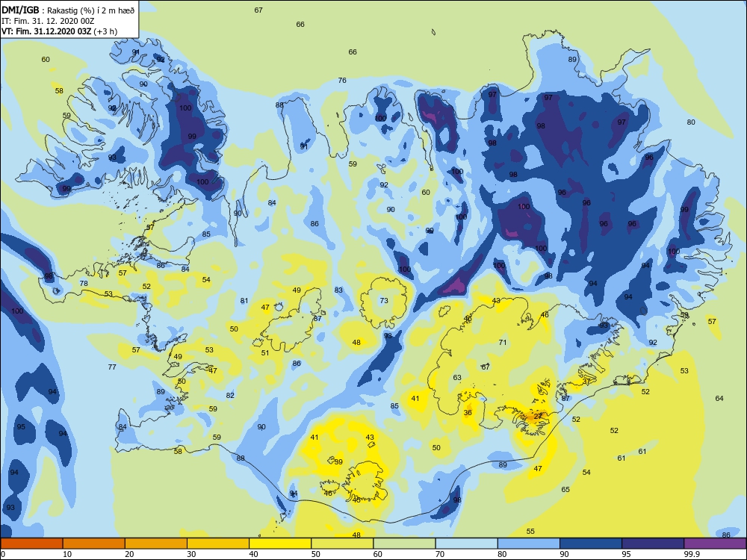Click the humidity value '71' on the map

click(x=503, y=343)
